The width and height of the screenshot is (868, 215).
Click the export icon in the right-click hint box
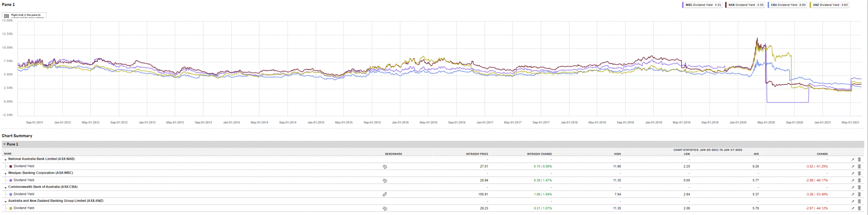coord(6,16)
